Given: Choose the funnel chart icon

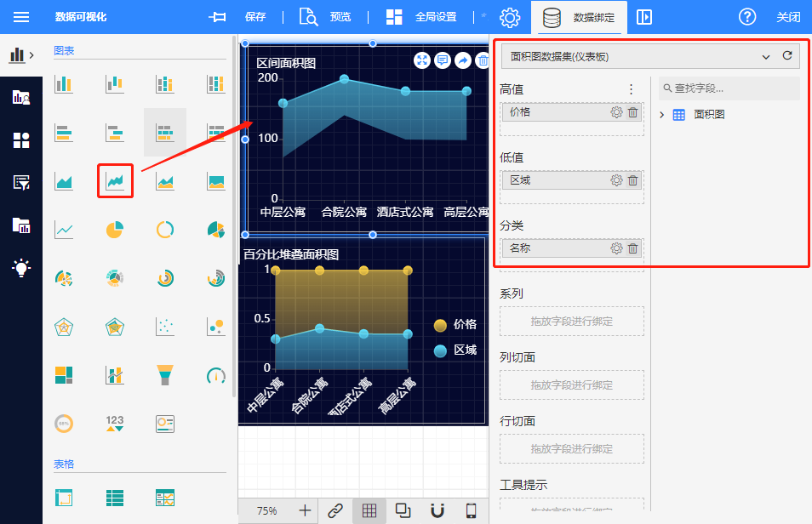Looking at the screenshot, I should [165, 375].
